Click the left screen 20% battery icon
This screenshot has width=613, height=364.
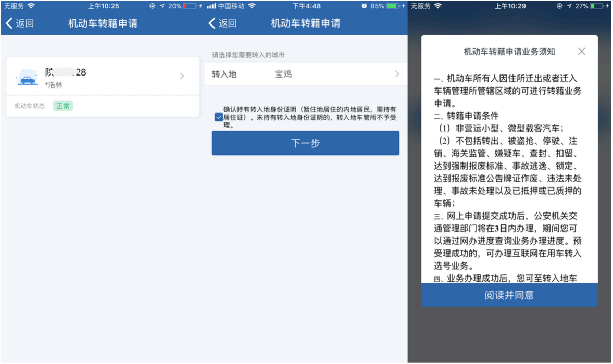coord(190,6)
